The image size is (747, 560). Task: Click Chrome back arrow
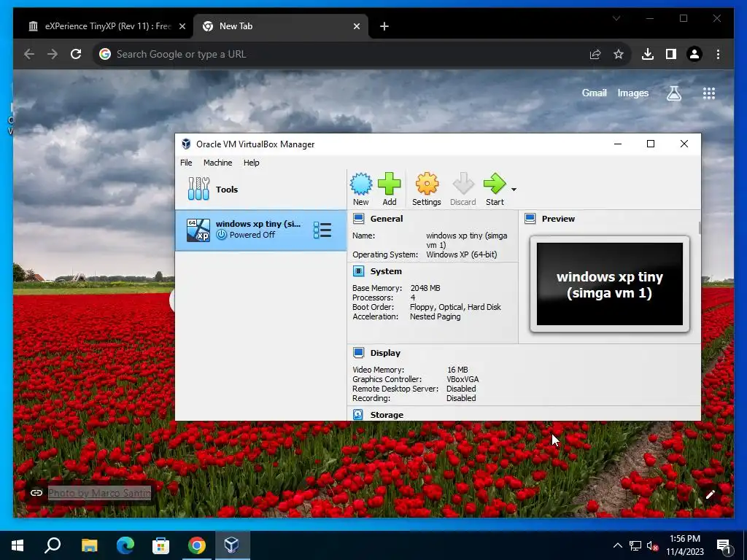point(29,54)
